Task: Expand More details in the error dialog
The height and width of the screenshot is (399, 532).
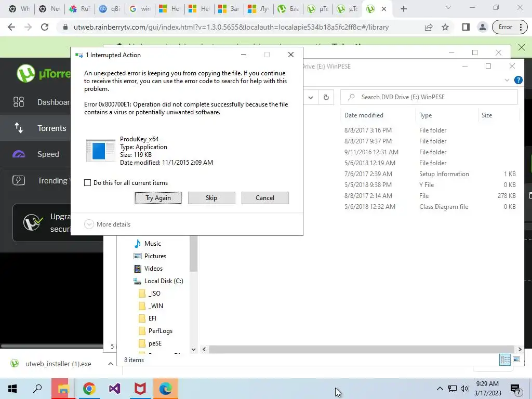Action: (x=107, y=224)
